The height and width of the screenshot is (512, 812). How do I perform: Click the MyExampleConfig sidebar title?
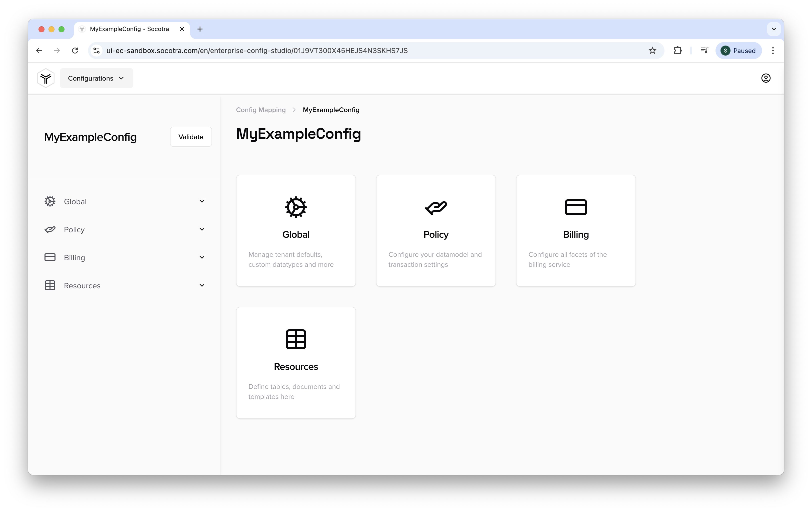click(x=90, y=137)
